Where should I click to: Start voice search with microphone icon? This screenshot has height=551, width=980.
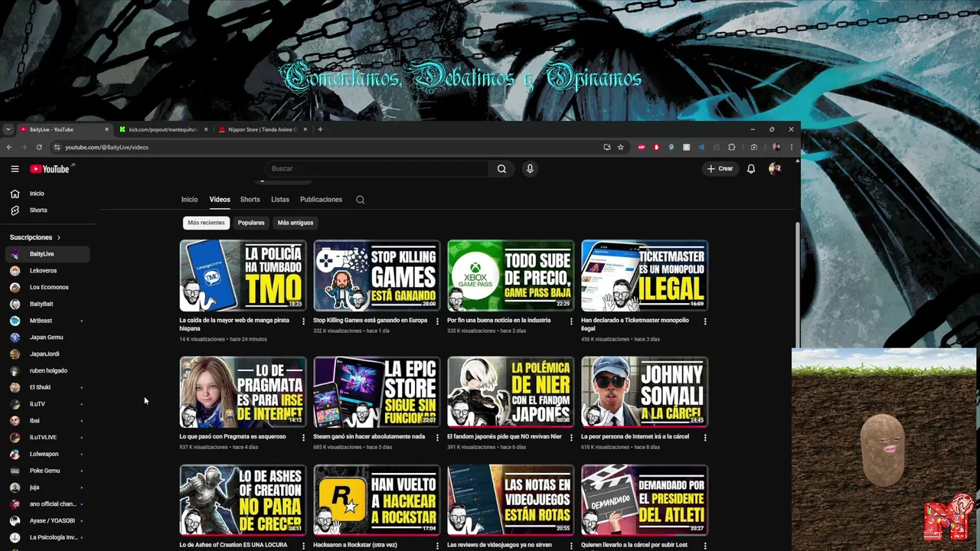point(530,168)
